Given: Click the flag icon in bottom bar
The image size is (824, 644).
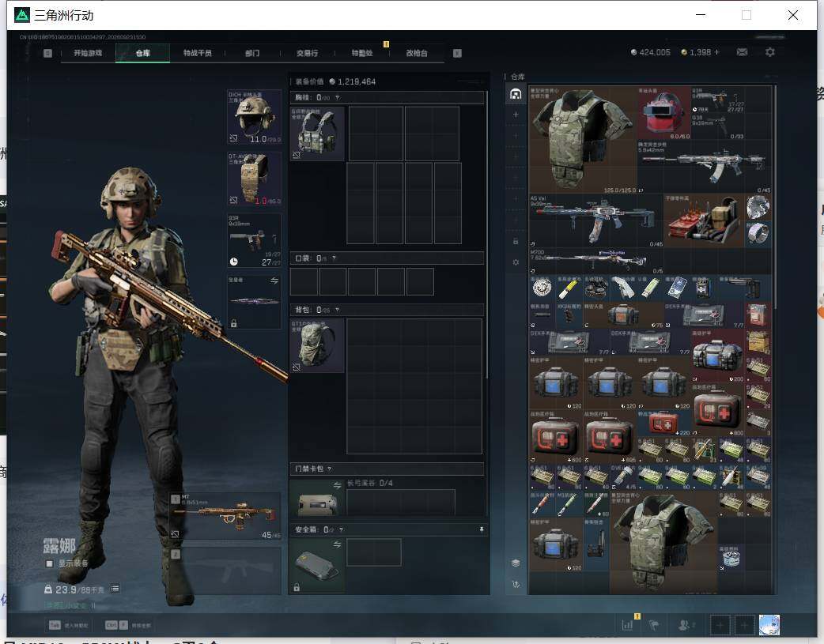Looking at the screenshot, I should (x=654, y=625).
